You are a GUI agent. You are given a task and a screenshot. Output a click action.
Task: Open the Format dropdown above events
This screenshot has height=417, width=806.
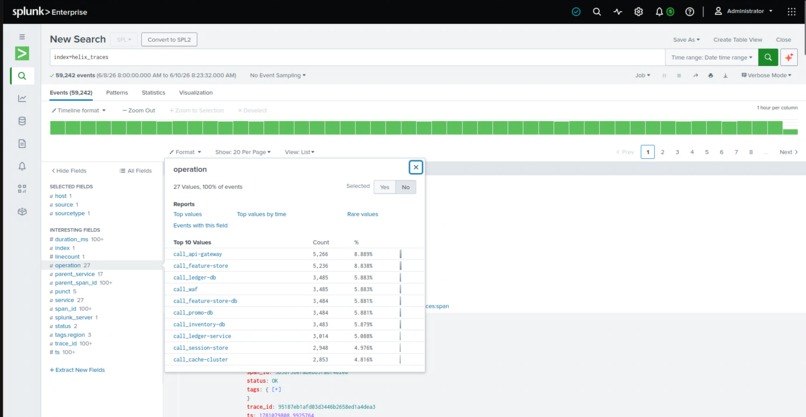(185, 152)
